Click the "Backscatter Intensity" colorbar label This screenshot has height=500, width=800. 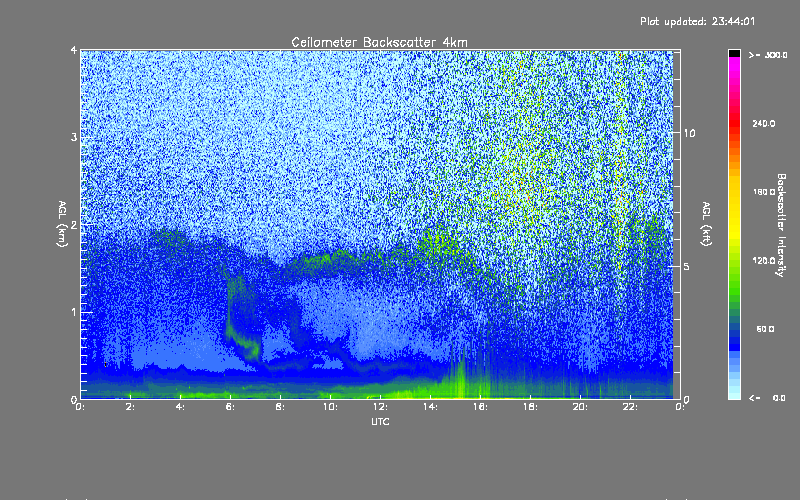[x=781, y=225]
